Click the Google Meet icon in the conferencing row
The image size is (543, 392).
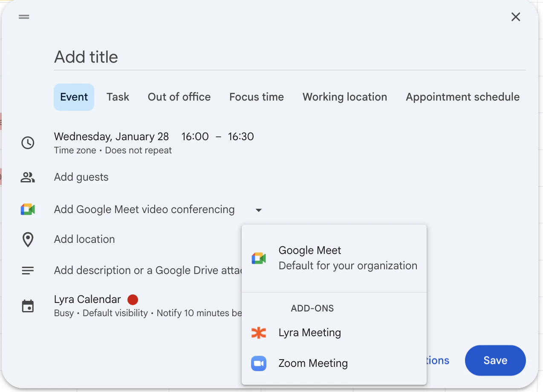coord(28,210)
